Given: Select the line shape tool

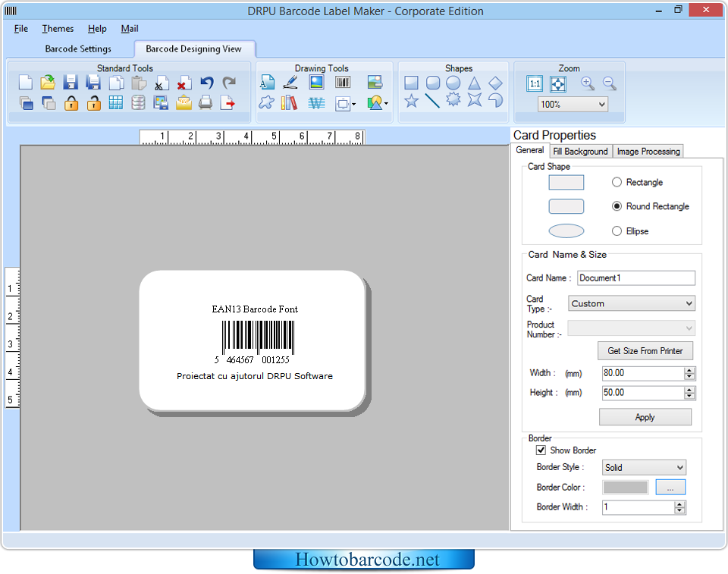Looking at the screenshot, I should 432,100.
